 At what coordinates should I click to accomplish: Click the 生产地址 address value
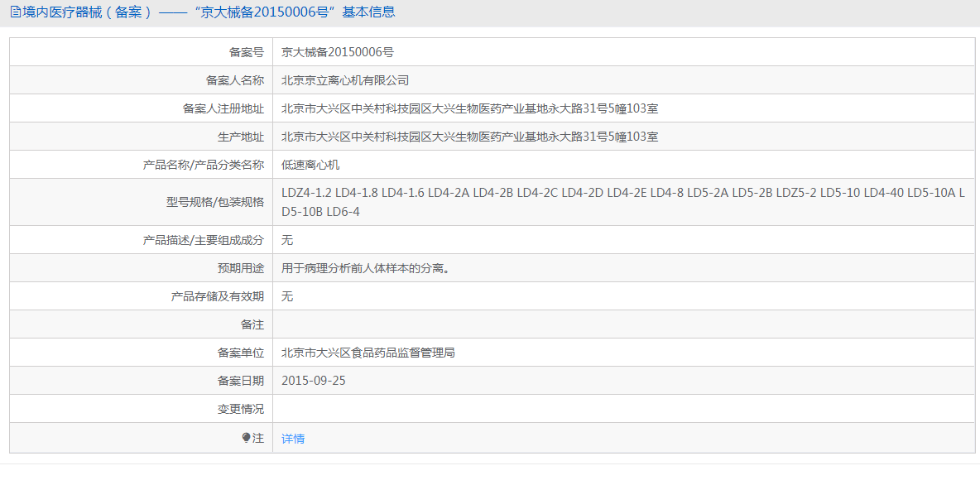pos(469,137)
